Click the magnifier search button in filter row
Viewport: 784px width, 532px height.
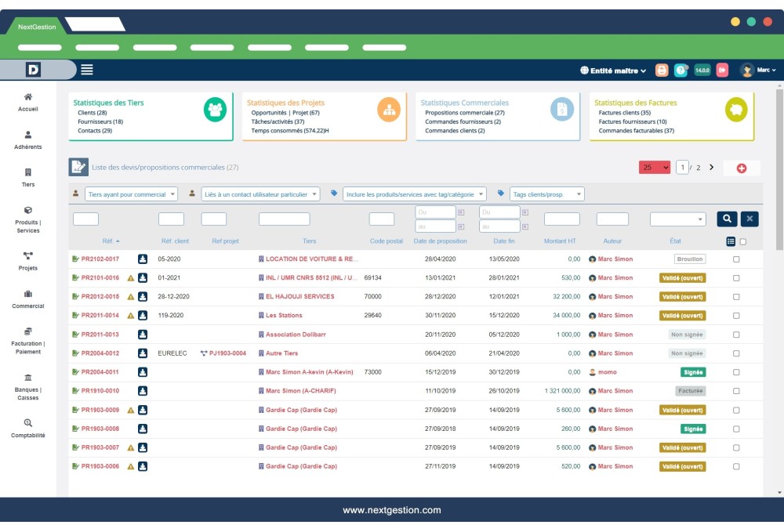click(x=727, y=219)
